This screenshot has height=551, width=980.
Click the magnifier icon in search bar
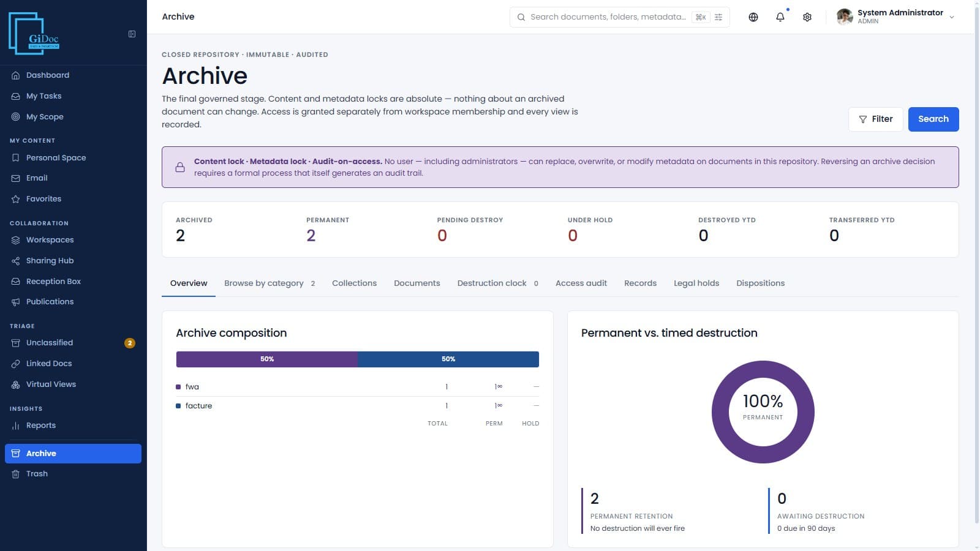pos(521,17)
